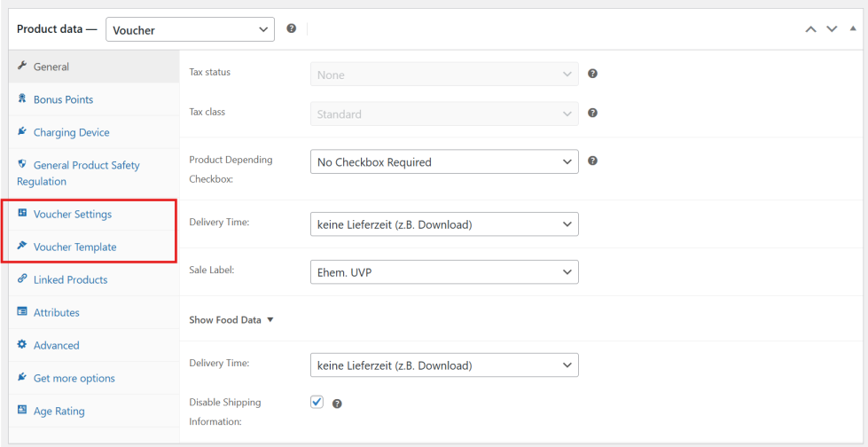
Task: Click the help icon beside Product data dropdown
Action: click(292, 29)
